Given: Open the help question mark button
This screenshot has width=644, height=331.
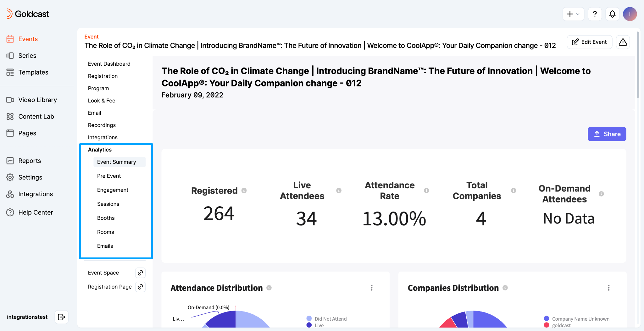Looking at the screenshot, I should (x=595, y=14).
